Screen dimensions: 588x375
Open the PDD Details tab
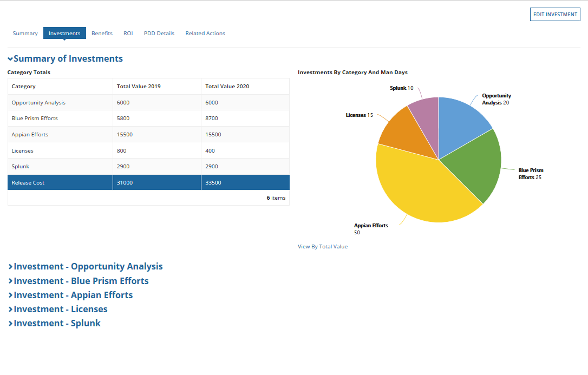tap(159, 34)
